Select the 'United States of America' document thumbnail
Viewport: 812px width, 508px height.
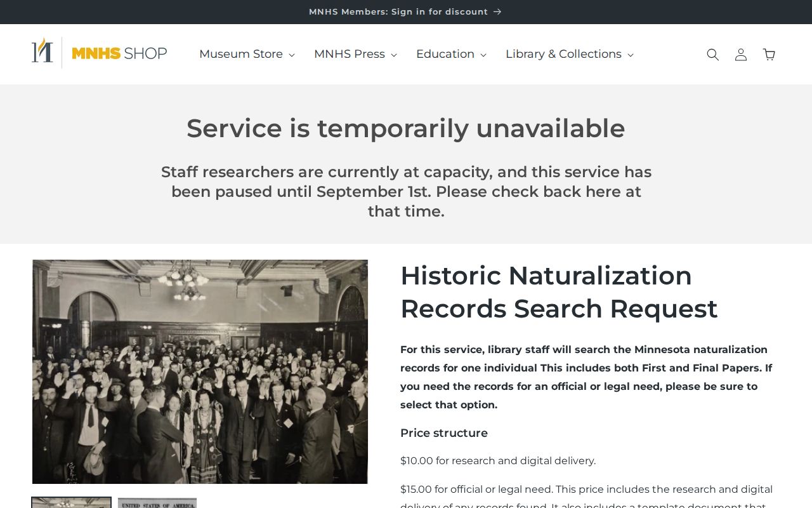(x=157, y=503)
